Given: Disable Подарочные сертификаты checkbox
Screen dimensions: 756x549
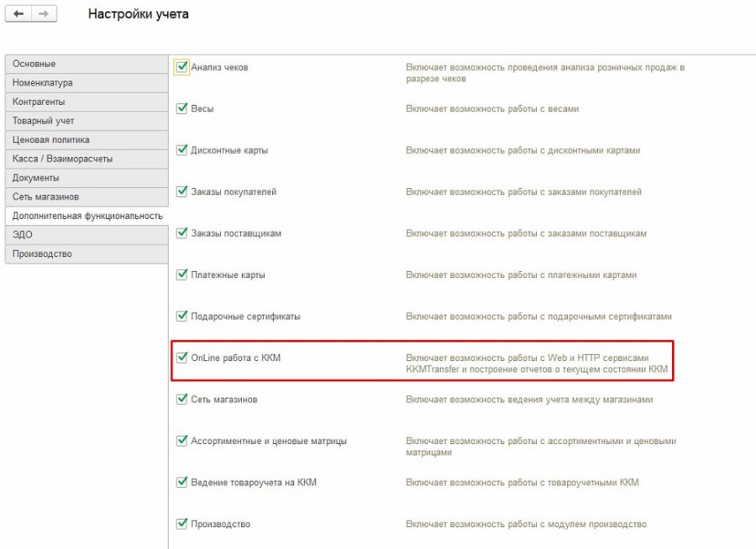Looking at the screenshot, I should pos(181,316).
